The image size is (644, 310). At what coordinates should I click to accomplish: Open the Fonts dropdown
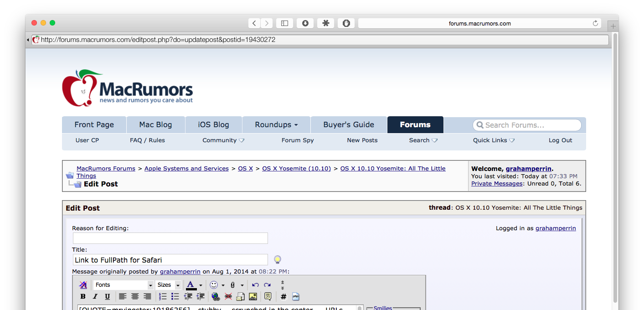click(123, 285)
